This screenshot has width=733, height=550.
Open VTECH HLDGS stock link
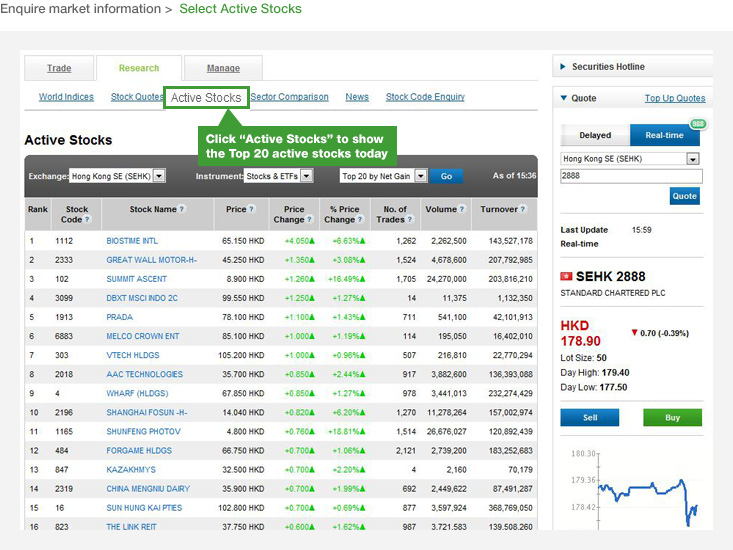[x=133, y=355]
